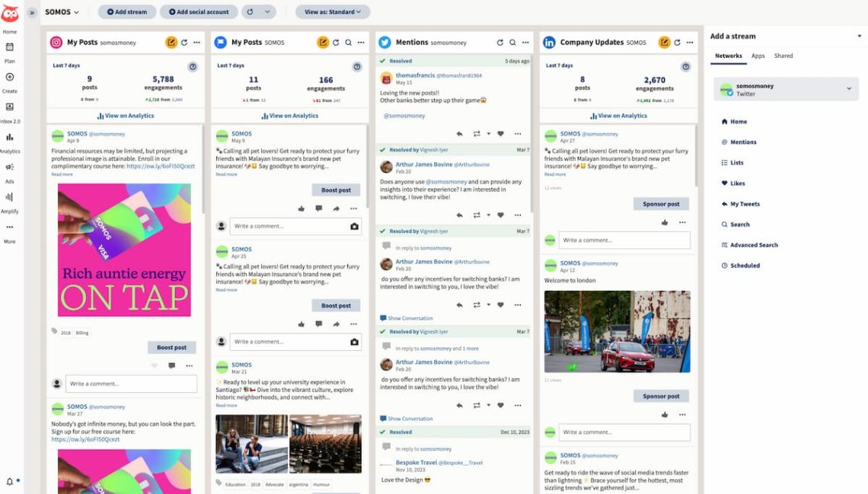
Task: Compose a post from the Instagram stream's pencil icon
Action: pyautogui.click(x=171, y=43)
